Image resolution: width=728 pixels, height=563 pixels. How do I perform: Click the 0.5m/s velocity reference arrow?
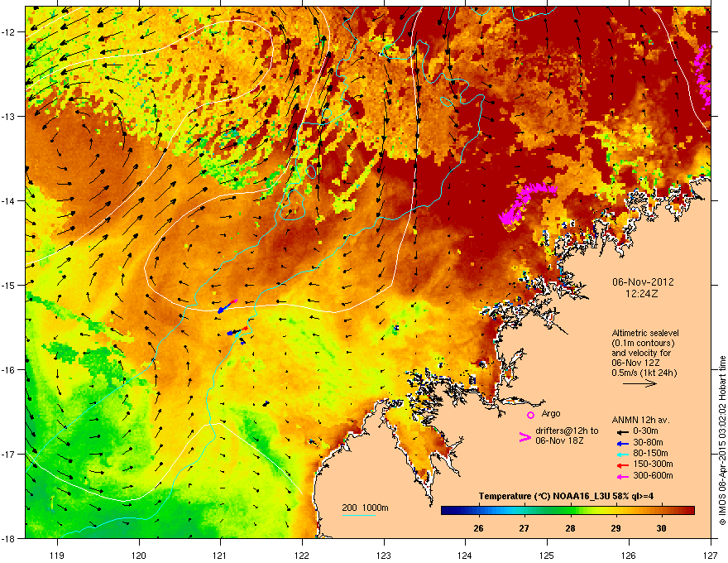click(x=639, y=383)
